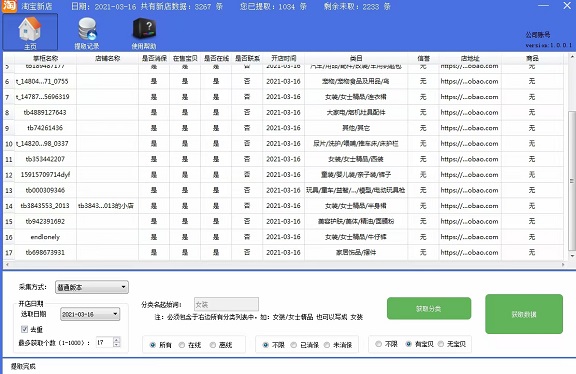Click the shop URL in row 17
The image size is (576, 374).
(x=469, y=252)
